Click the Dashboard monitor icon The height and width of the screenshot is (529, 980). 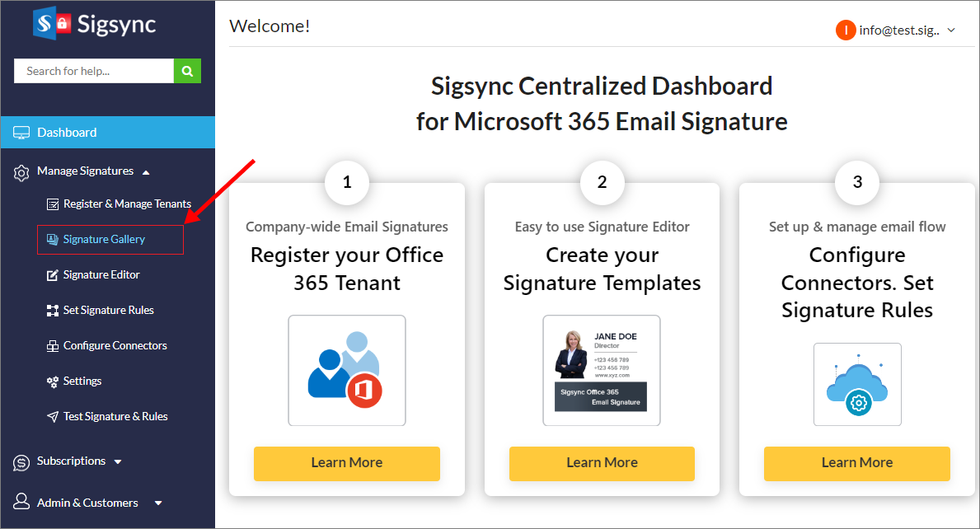[21, 133]
